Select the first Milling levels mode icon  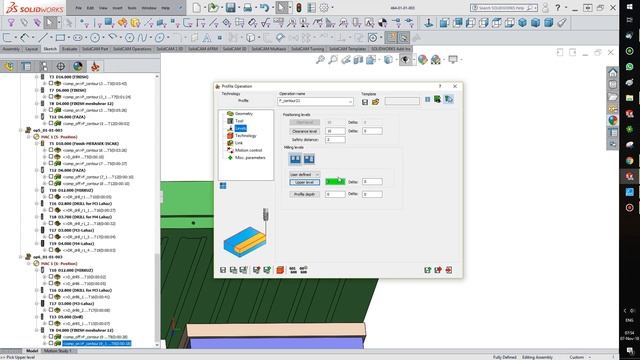pyautogui.click(x=296, y=159)
